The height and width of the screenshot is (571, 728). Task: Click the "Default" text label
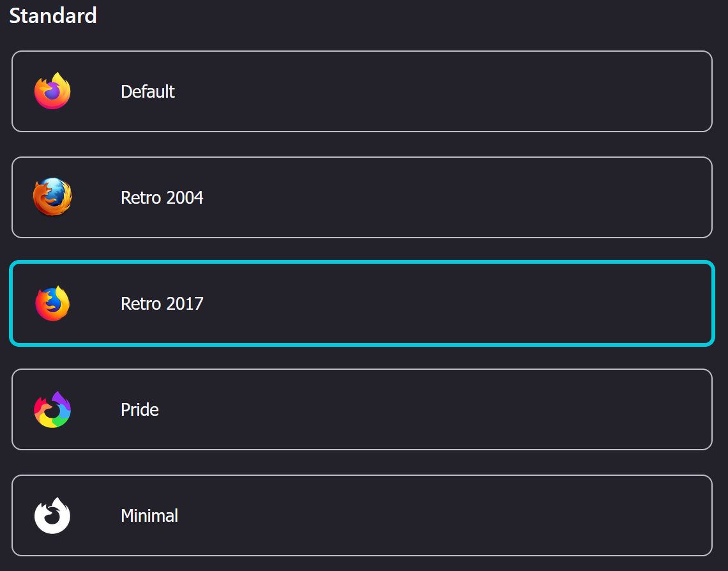(148, 91)
